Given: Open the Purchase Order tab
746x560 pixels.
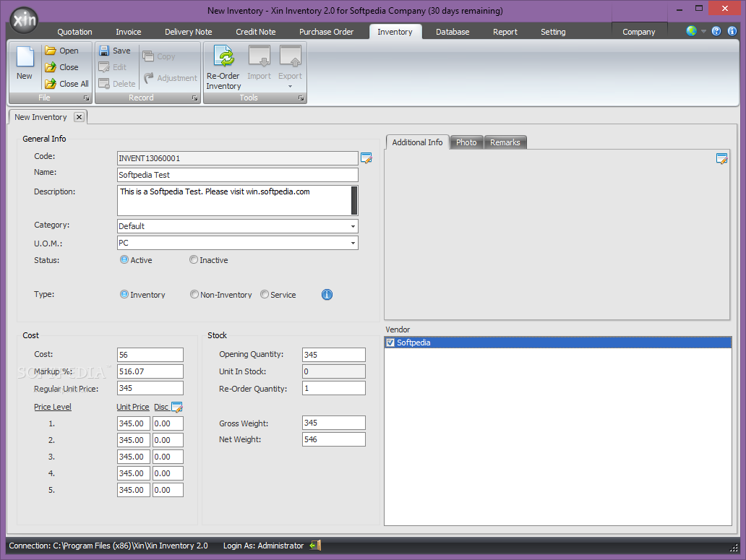Looking at the screenshot, I should click(x=327, y=32).
